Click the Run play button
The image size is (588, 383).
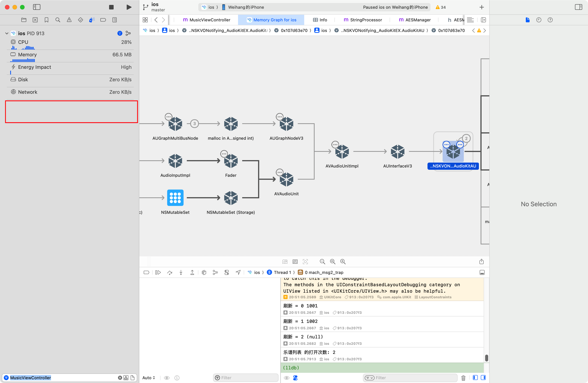[129, 7]
